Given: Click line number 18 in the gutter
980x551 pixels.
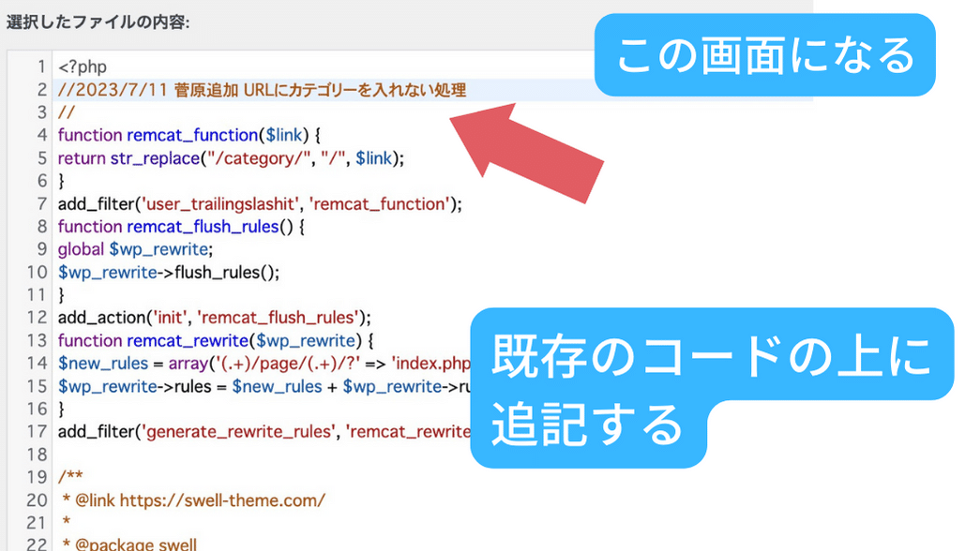Looking at the screenshot, I should [x=37, y=454].
